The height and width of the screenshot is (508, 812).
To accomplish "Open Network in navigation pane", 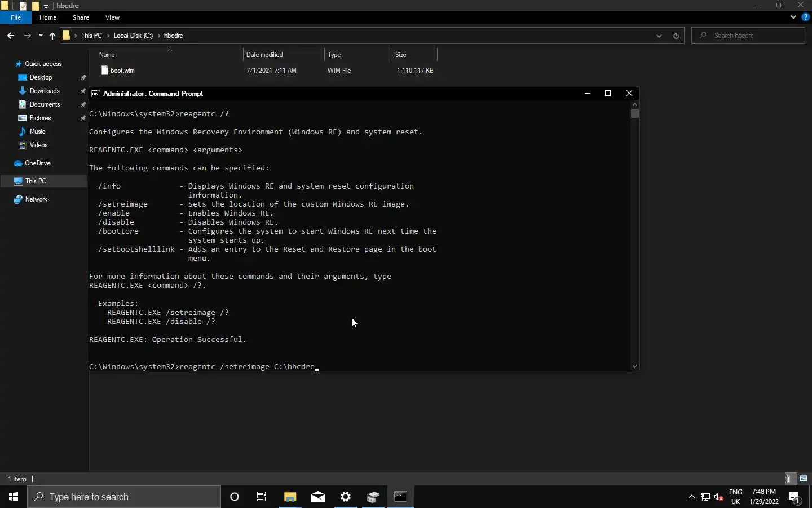I will pos(36,199).
